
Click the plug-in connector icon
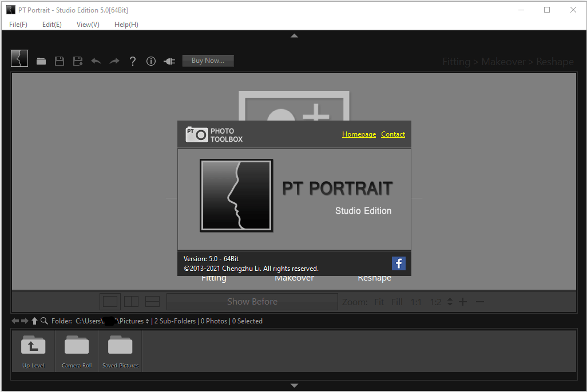(x=169, y=61)
